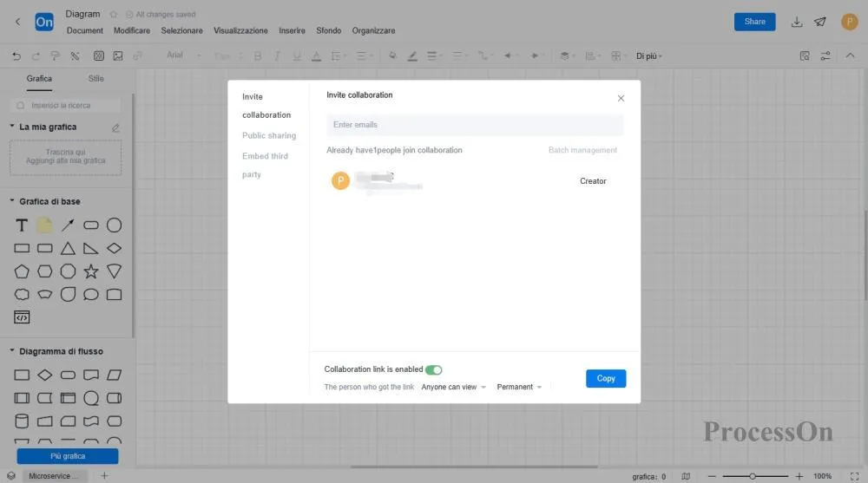Image resolution: width=868 pixels, height=483 pixels.
Task: Click the paper plane publish icon
Action: [x=820, y=22]
